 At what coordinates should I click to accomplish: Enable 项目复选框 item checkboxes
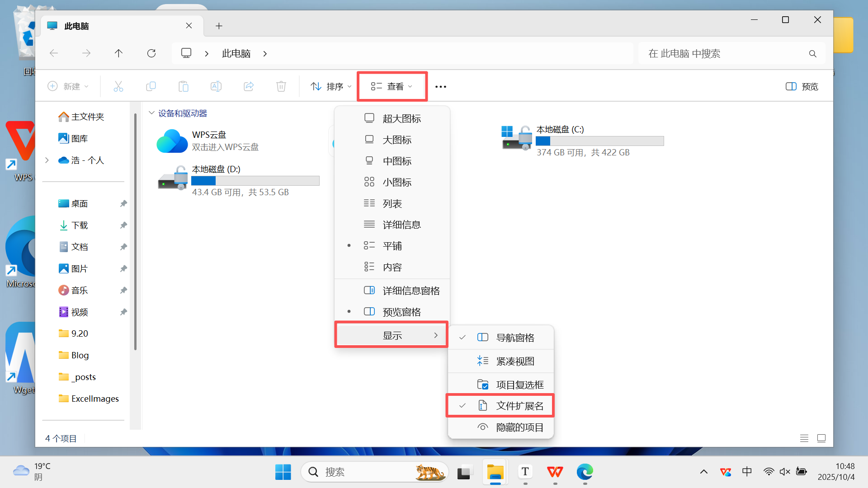point(519,385)
